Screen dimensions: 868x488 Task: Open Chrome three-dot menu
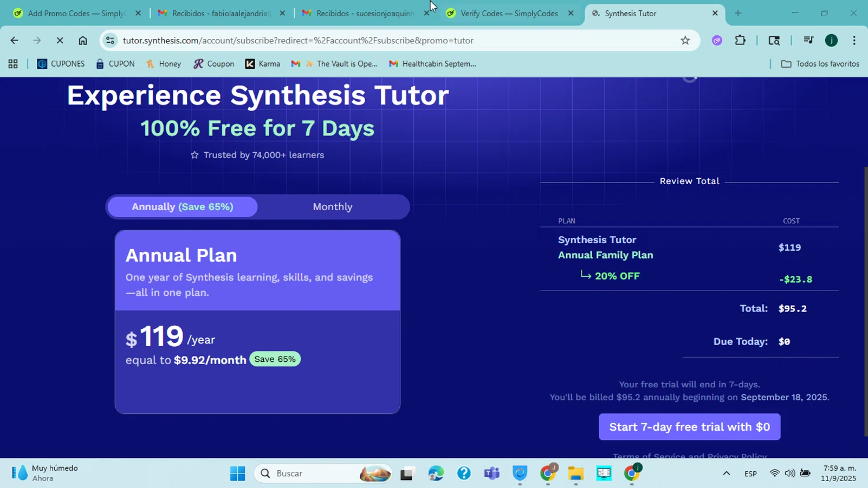(854, 41)
